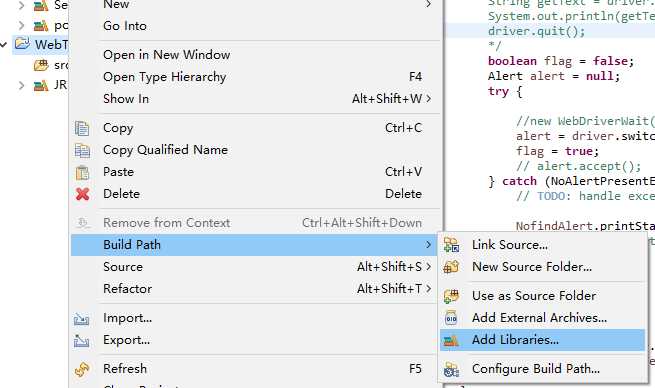Image resolution: width=655 pixels, height=388 pixels.
Task: Click the JR library icon in tree
Action: click(41, 85)
